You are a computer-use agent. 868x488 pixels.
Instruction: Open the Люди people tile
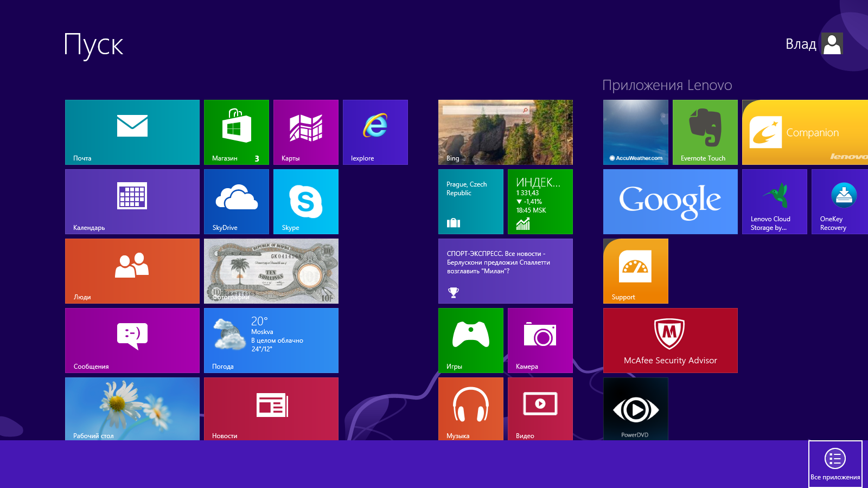tap(132, 271)
